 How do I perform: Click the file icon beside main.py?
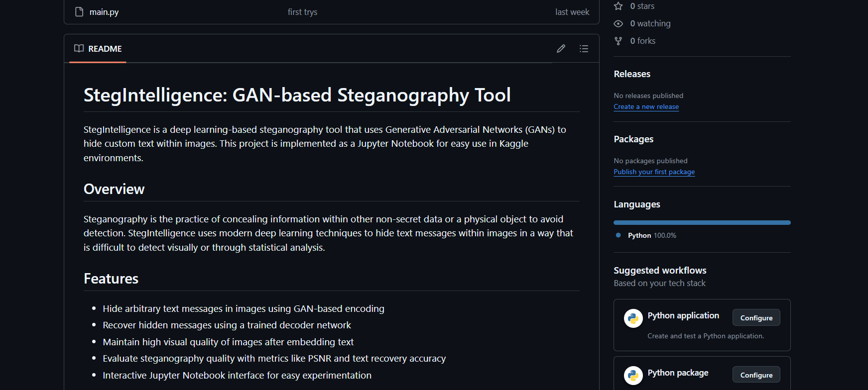click(x=79, y=12)
